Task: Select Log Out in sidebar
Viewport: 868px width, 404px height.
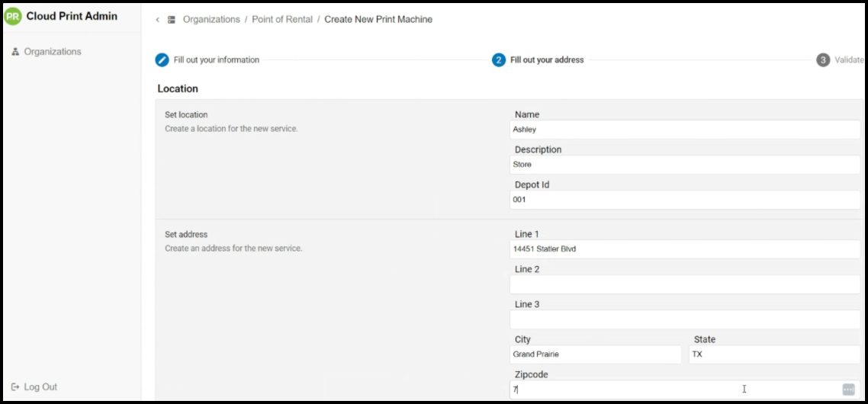Action: pyautogui.click(x=40, y=387)
